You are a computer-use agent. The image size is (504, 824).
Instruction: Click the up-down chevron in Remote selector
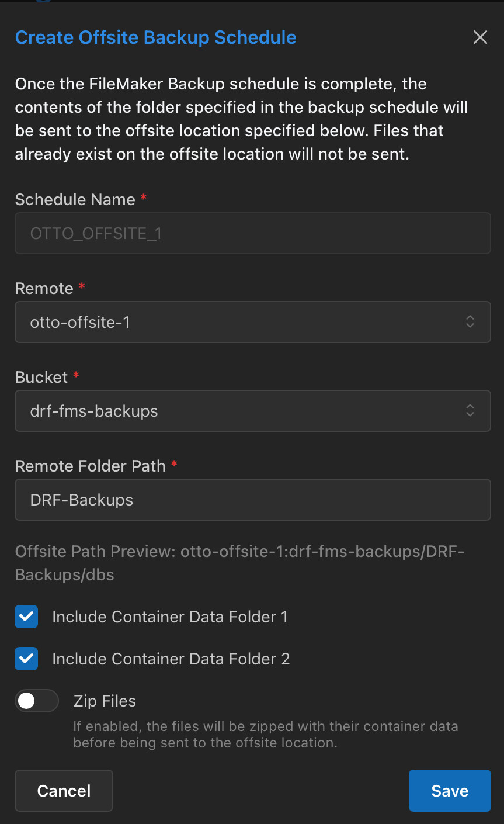[470, 322]
